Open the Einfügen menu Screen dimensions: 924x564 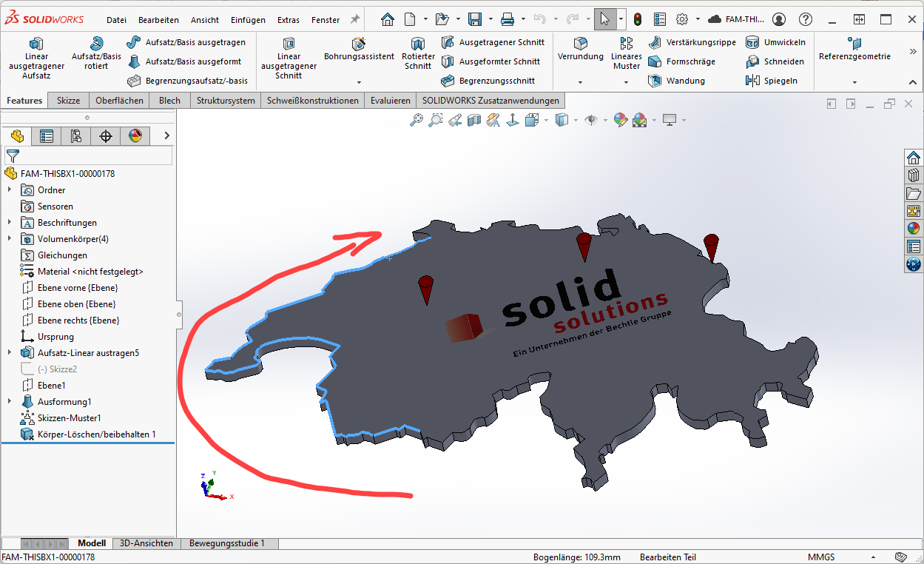point(248,20)
